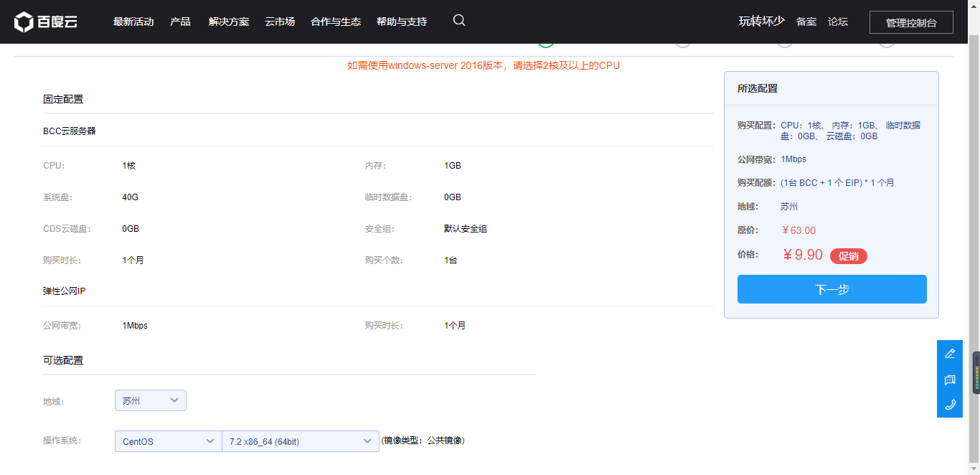980x475 pixels.
Task: Click the 临时数据盘 value 0GB
Action: 453,197
